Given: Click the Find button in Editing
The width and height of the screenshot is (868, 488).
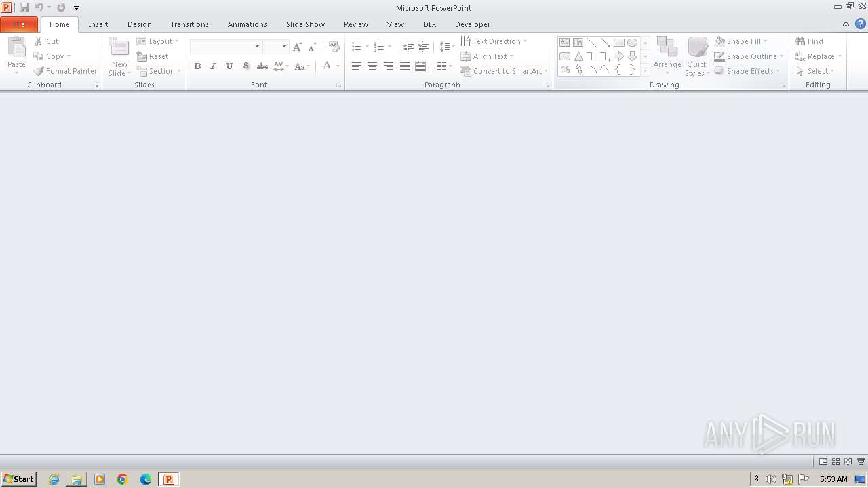Looking at the screenshot, I should point(809,41).
